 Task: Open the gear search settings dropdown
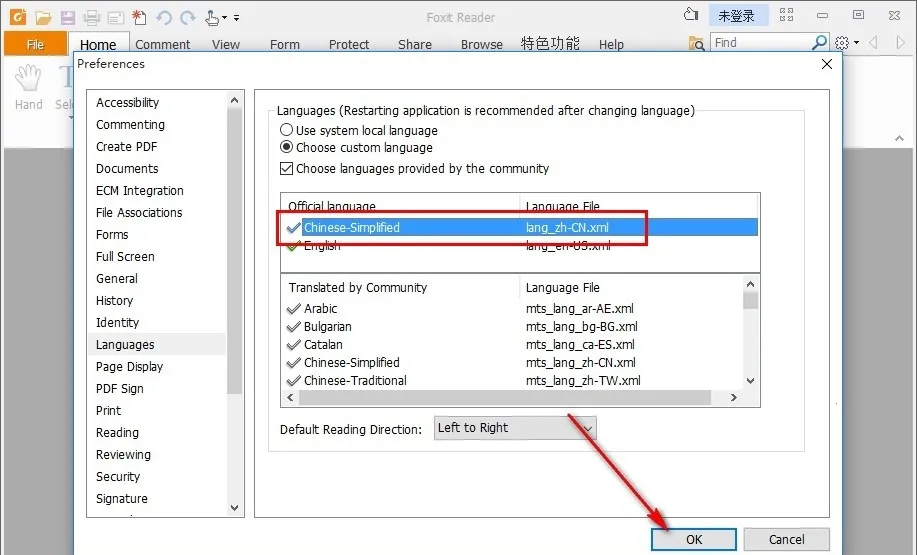point(847,43)
